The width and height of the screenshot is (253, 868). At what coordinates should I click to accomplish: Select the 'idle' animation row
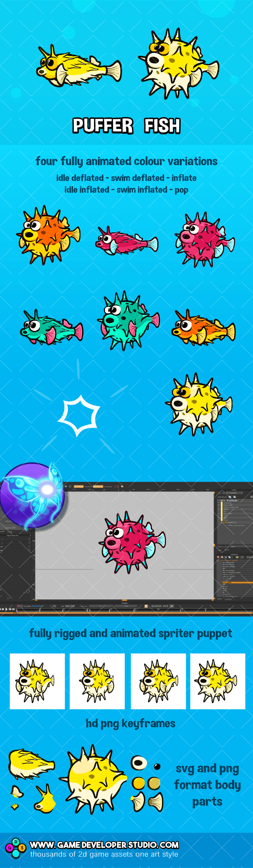coord(237,568)
